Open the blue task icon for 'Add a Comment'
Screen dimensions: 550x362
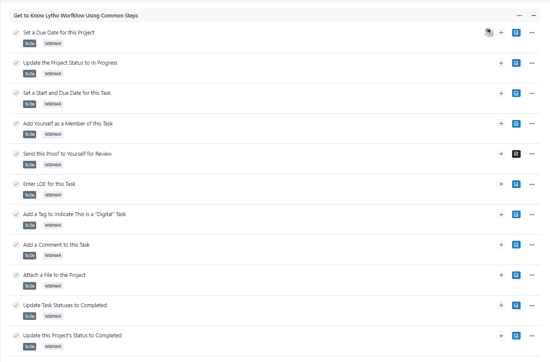[516, 245]
